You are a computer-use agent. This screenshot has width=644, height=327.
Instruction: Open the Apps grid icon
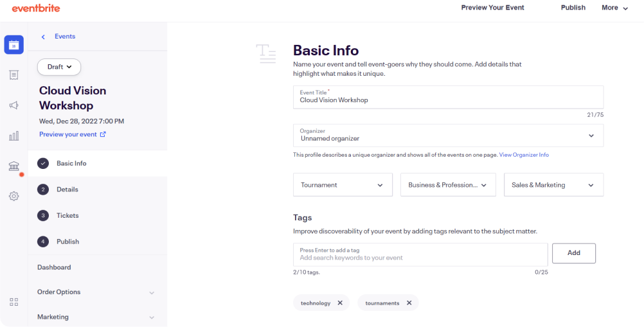(14, 303)
